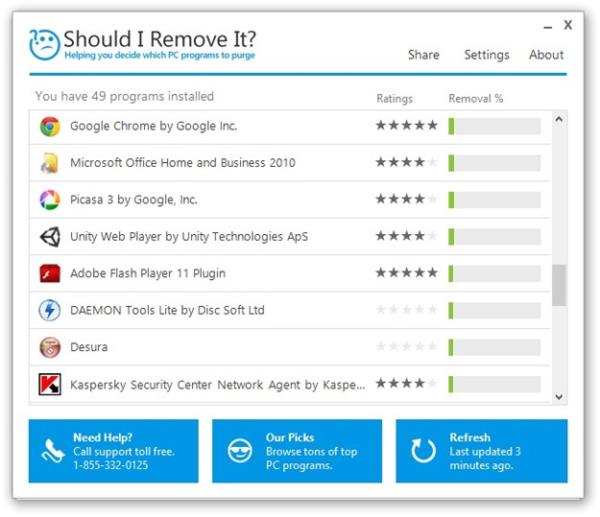Image resolution: width=600 pixels, height=517 pixels.
Task: Click the removal percentage bar for Picasa 3
Action: click(x=495, y=200)
